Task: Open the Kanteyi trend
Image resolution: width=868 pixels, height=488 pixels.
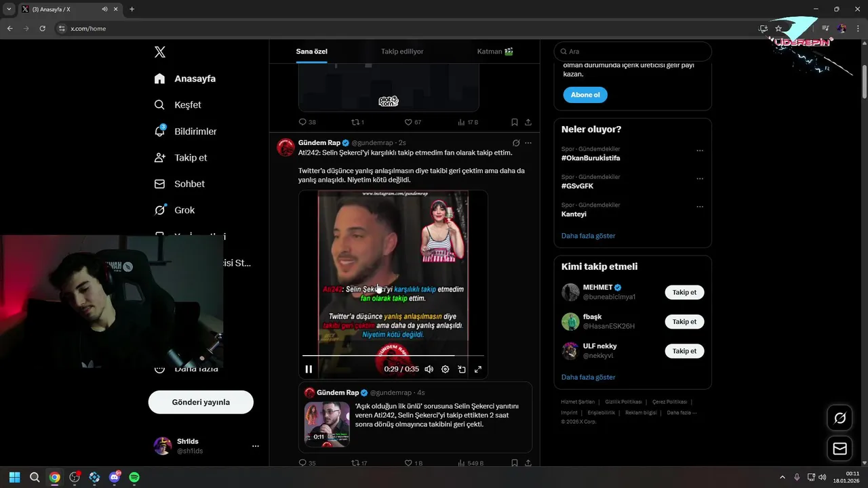Action: point(574,214)
